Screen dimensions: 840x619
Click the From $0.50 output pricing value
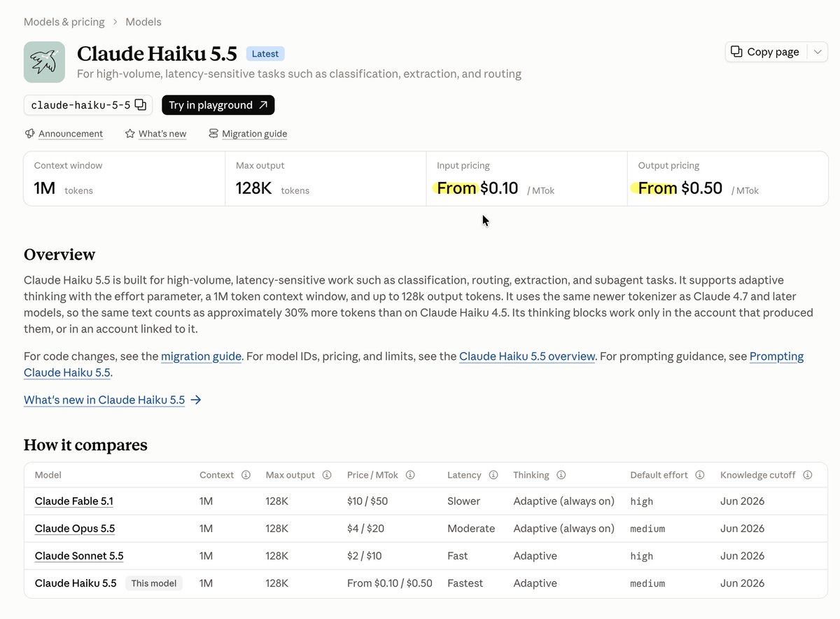[x=680, y=188]
